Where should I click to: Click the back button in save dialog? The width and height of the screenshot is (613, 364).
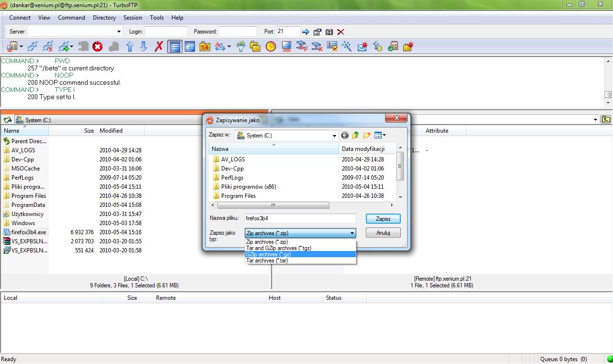pos(344,136)
